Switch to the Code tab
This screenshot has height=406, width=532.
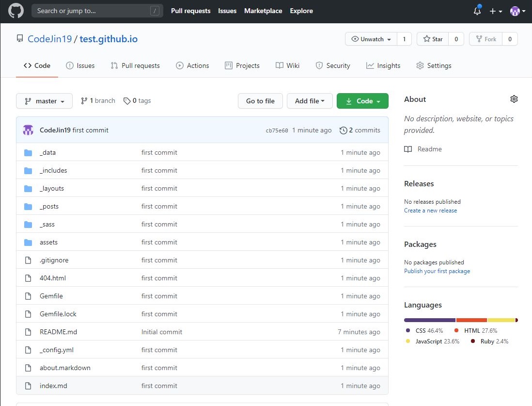coord(37,65)
